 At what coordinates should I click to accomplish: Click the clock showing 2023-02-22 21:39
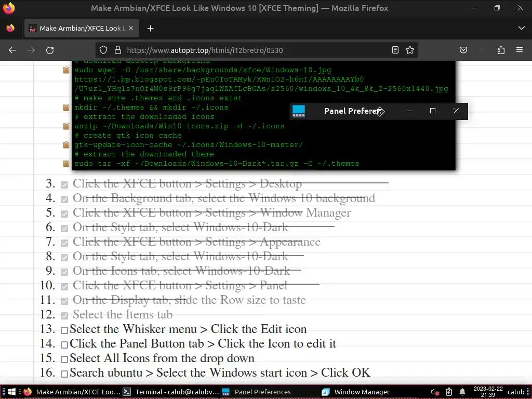pos(488,392)
